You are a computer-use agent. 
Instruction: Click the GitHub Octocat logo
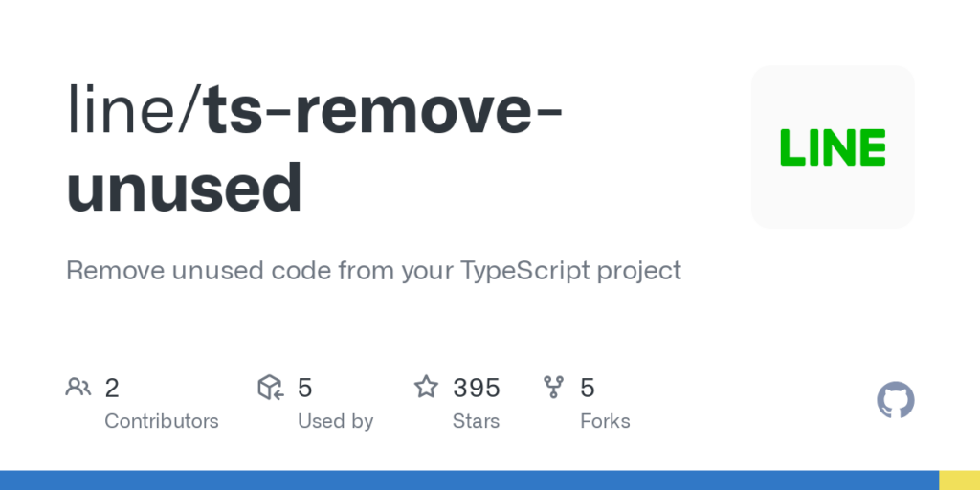896,400
